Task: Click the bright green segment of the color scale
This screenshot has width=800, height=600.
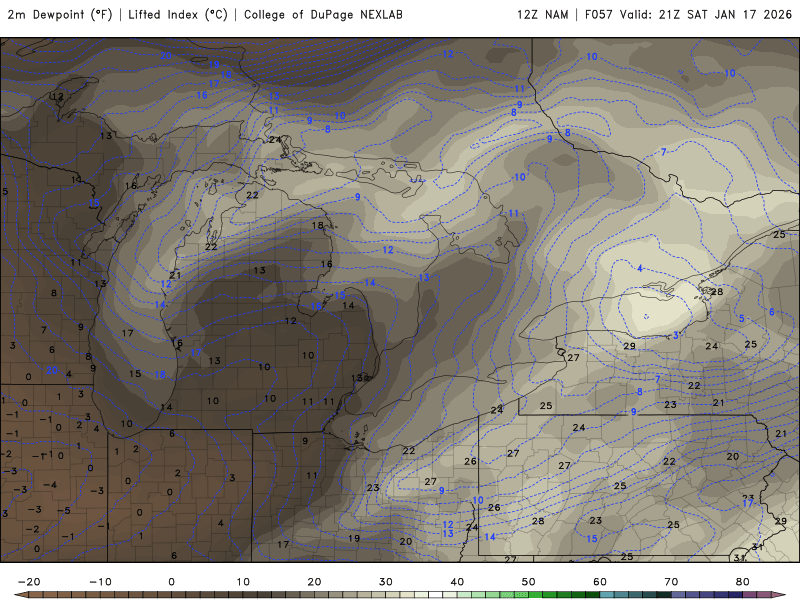Action: [536, 595]
